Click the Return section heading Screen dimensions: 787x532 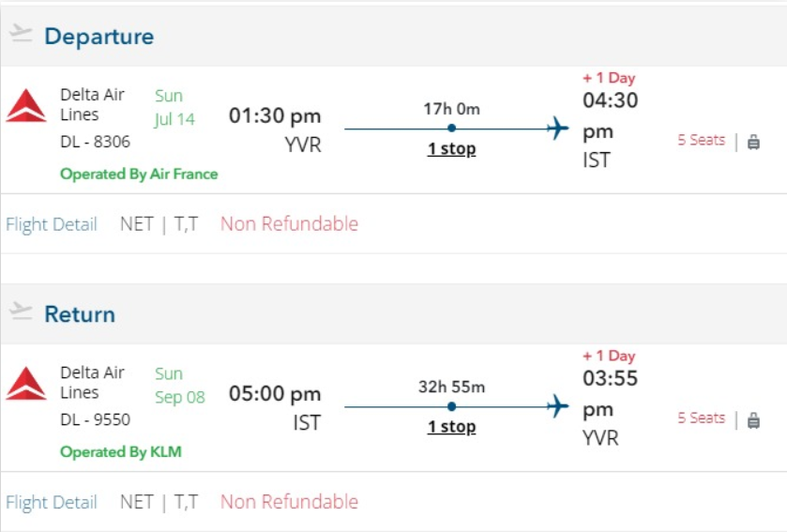(x=80, y=314)
